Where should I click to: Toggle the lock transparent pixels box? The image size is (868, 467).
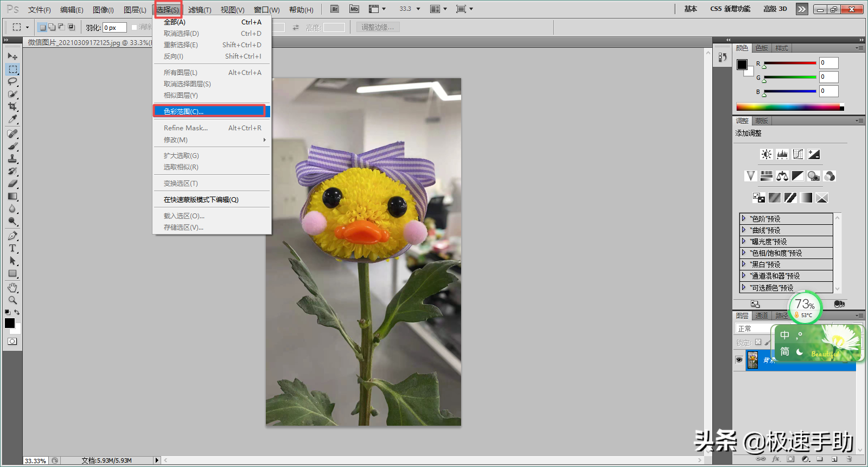click(758, 342)
